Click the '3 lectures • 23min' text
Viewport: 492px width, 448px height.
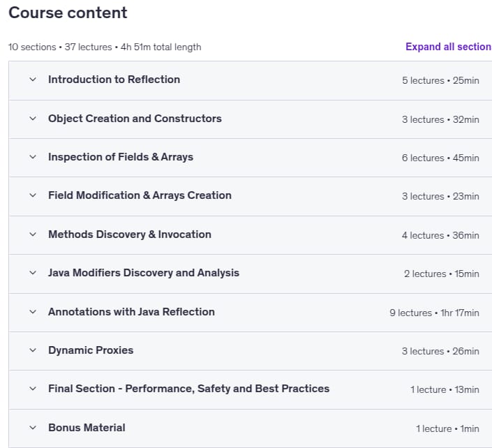click(x=440, y=196)
